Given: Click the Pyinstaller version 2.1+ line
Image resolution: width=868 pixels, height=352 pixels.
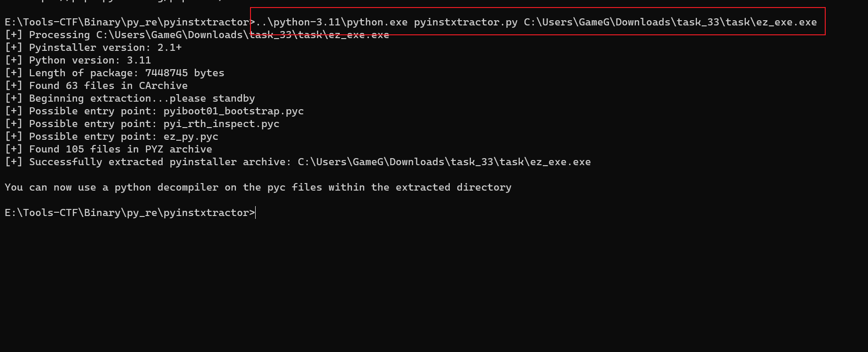Looking at the screenshot, I should [93, 48].
